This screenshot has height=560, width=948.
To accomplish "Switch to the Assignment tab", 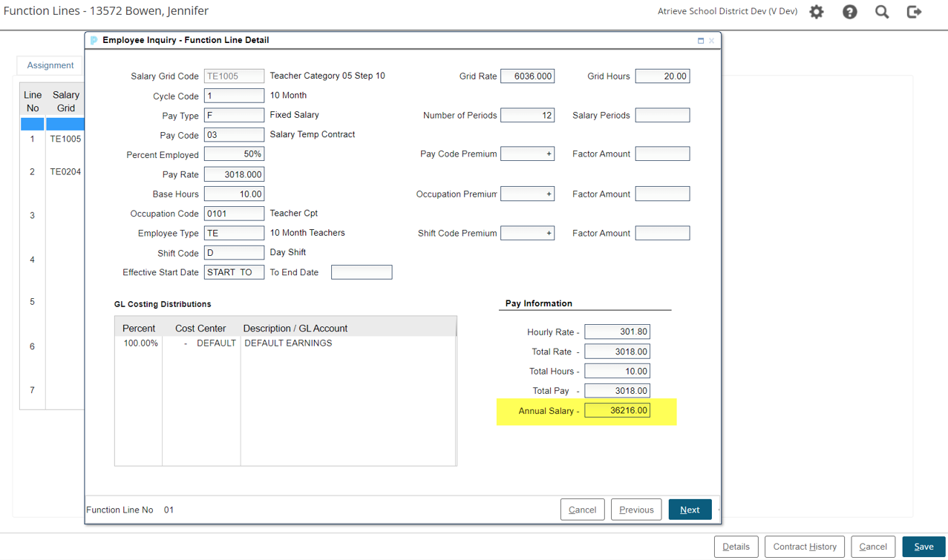I will coord(50,65).
